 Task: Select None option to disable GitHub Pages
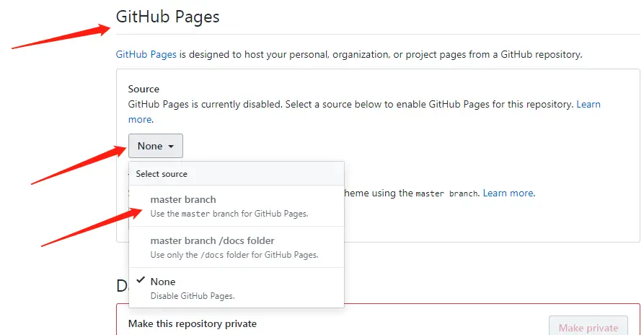click(x=163, y=282)
